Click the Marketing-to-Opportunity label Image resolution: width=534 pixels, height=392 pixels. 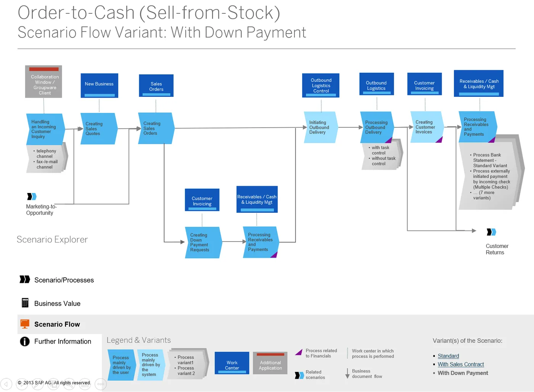tap(41, 210)
